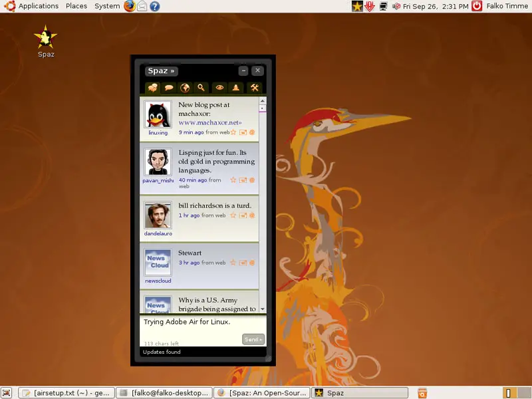Open the search magnifier tab in Spaz
Screen dimensions: 532x399
pos(201,88)
